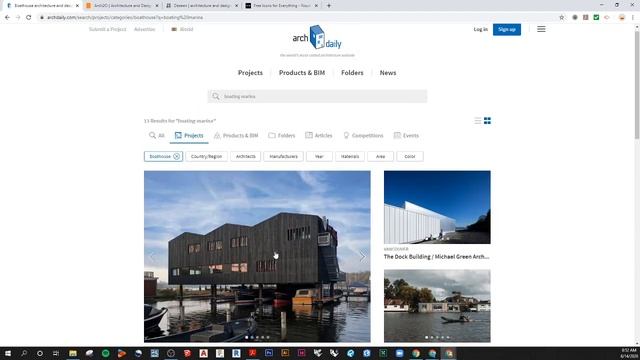Open the ArchDaily hamburger menu
The height and width of the screenshot is (360, 640).
pyautogui.click(x=541, y=29)
